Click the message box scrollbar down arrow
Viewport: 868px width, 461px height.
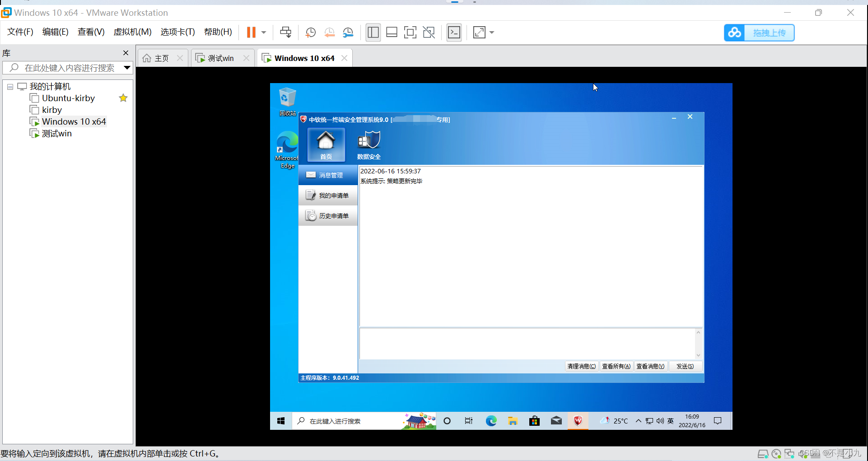[698, 355]
